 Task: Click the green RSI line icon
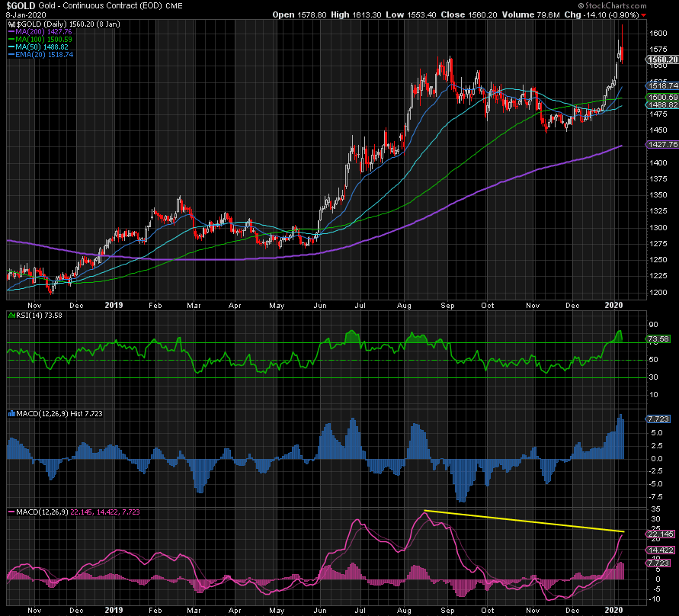click(12, 316)
